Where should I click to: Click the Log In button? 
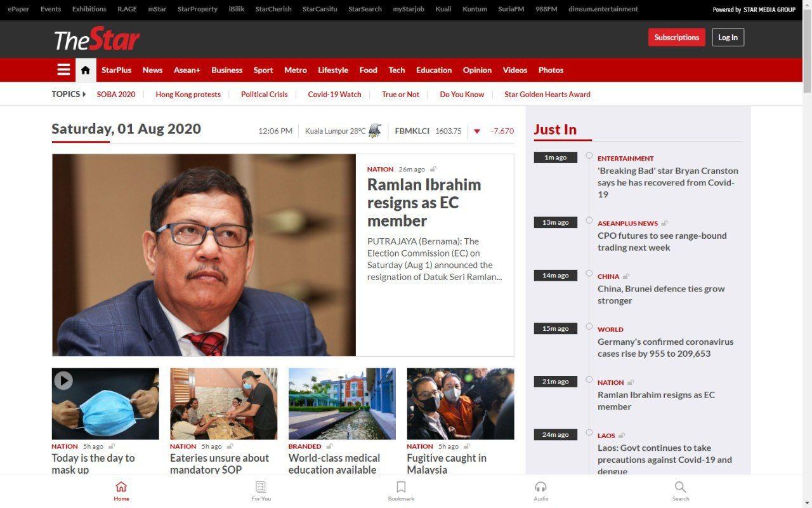point(728,37)
